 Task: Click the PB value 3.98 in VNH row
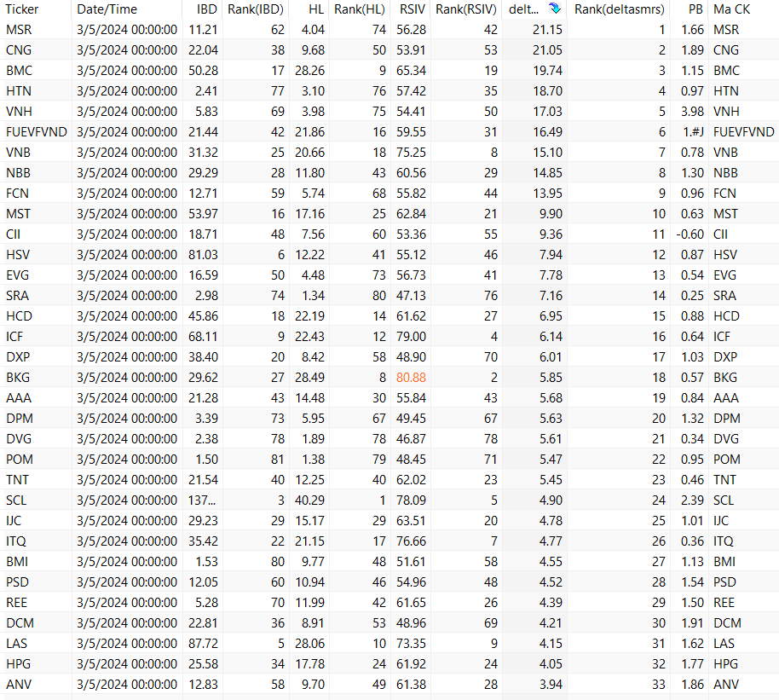[x=693, y=112]
